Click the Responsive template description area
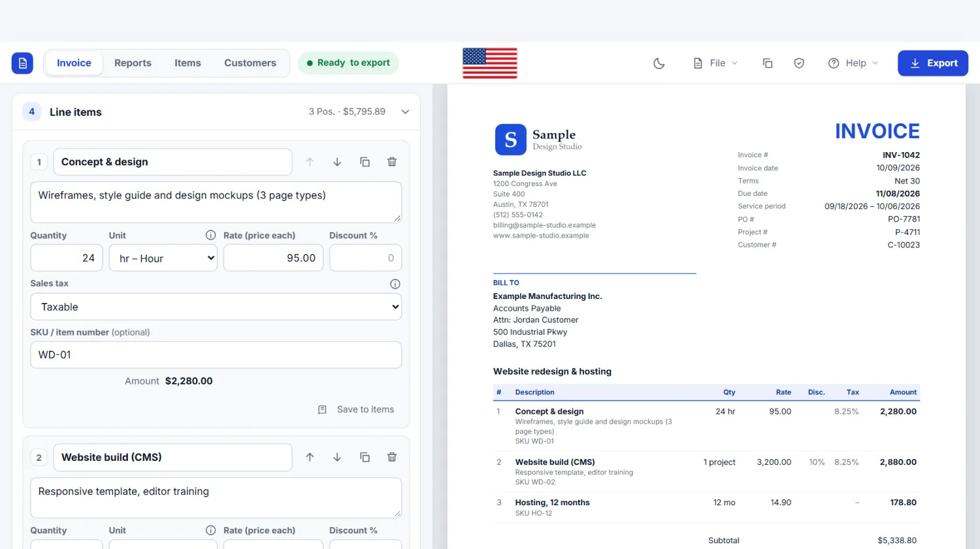The width and height of the screenshot is (980, 549). click(x=216, y=498)
